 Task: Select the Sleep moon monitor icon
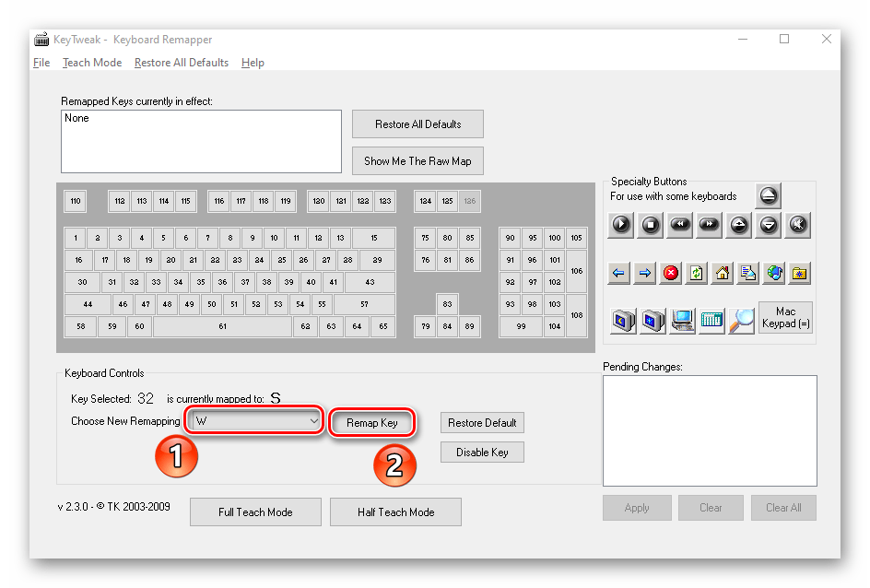(624, 320)
